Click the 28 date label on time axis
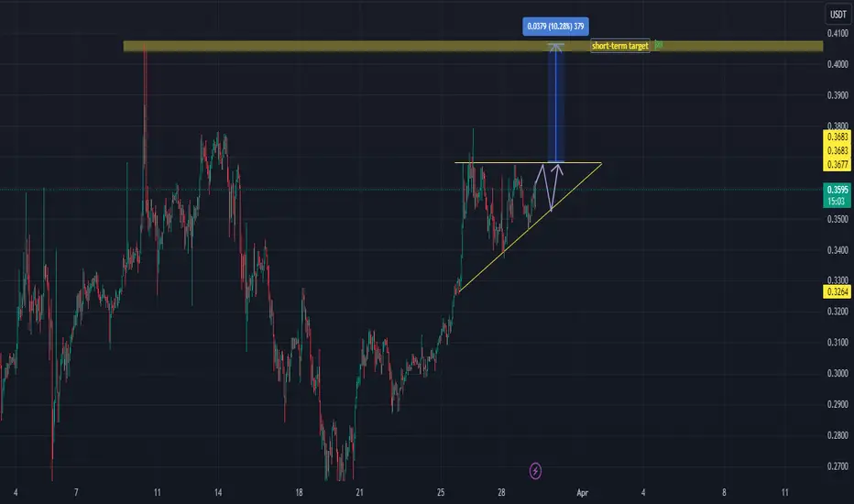Image resolution: width=854 pixels, height=504 pixels. [501, 493]
